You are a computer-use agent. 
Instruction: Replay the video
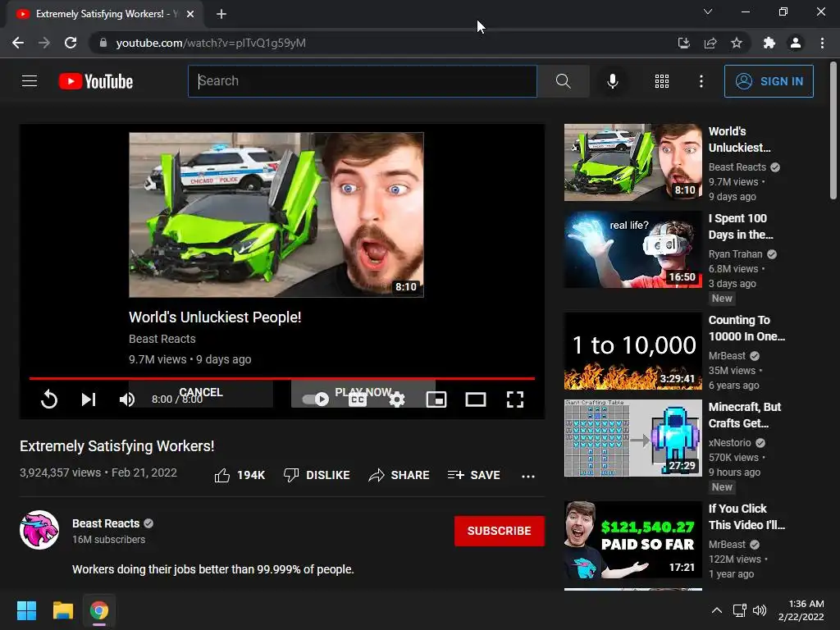pos(48,399)
